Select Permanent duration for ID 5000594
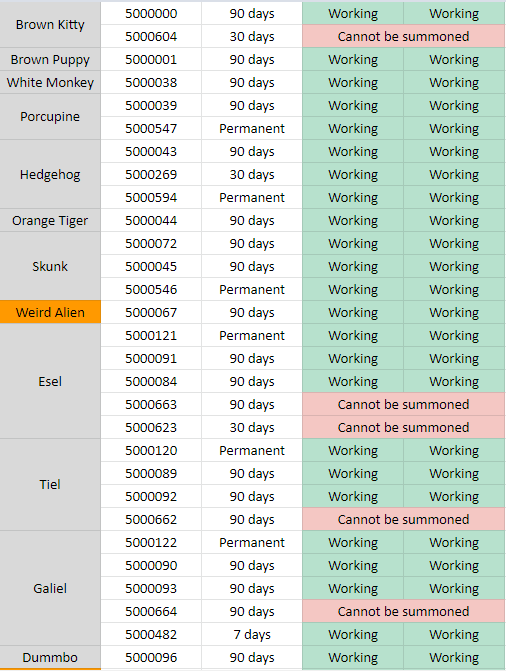The width and height of the screenshot is (506, 671). [x=252, y=198]
